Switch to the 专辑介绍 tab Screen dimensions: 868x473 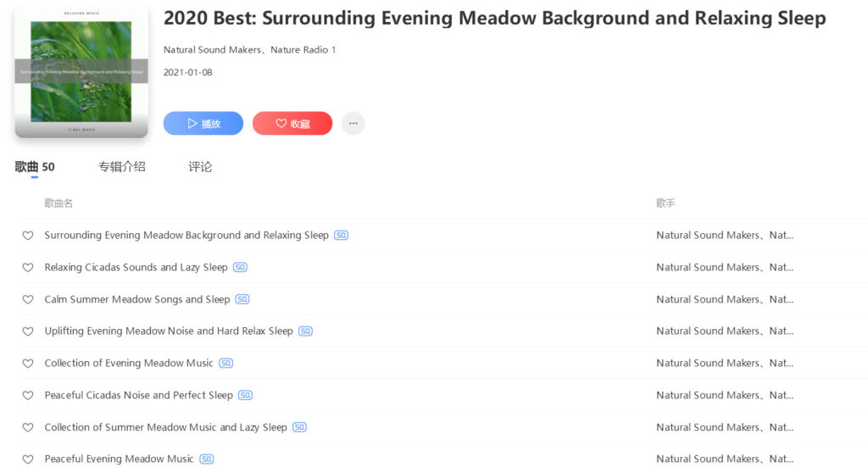click(121, 167)
